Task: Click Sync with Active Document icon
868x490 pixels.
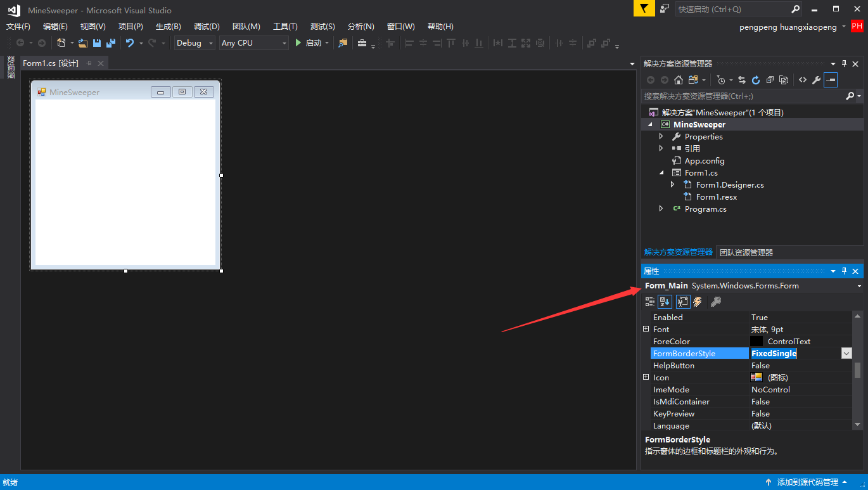Action: coord(742,80)
